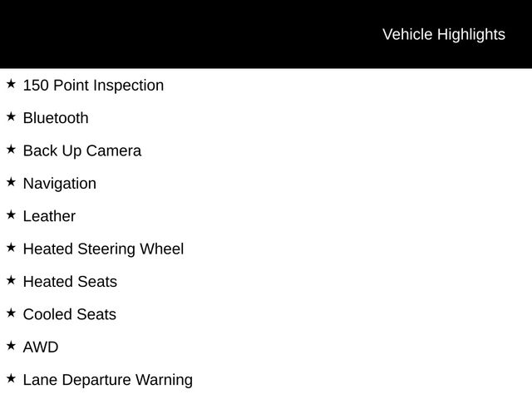Click the star beside Lane Departure Warning
Screen dimensions: 532x399
pyautogui.click(x=11, y=378)
